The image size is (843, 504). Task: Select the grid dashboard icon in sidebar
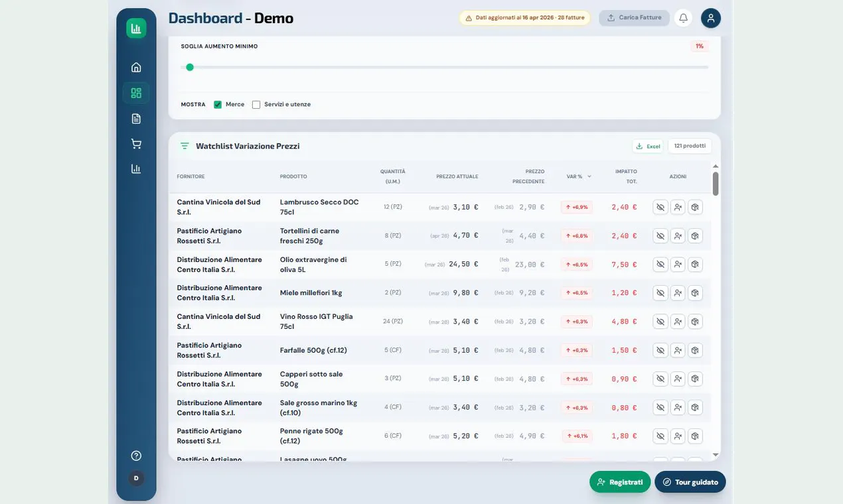click(x=136, y=93)
